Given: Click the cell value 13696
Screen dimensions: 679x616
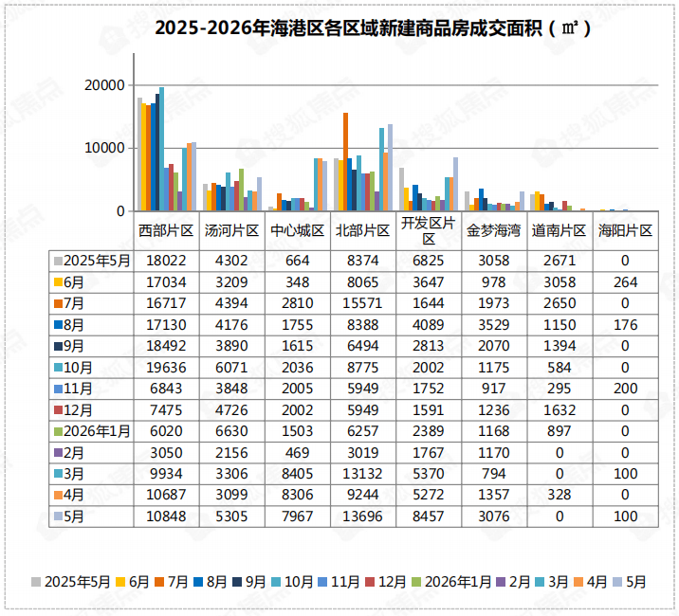Looking at the screenshot, I should coord(362,516).
